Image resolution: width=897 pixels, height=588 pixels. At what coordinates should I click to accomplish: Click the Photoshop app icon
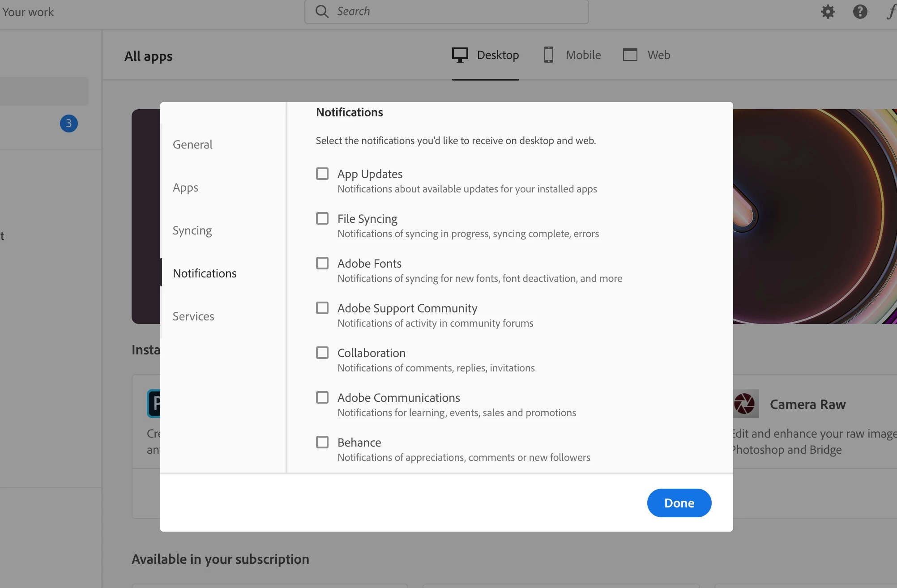point(154,404)
